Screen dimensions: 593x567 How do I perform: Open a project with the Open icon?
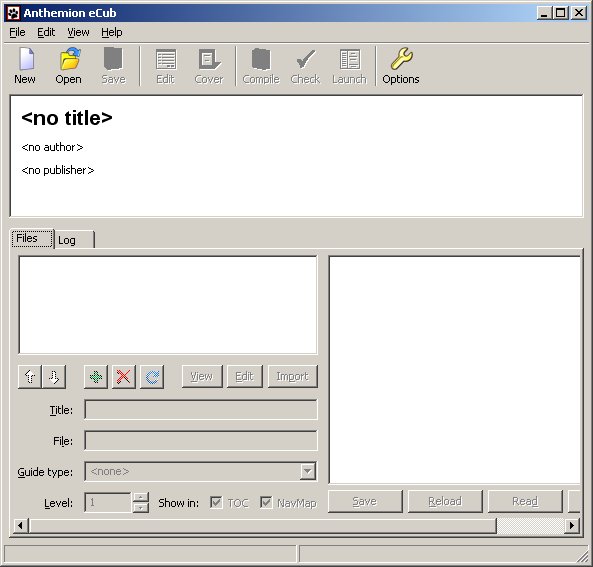pyautogui.click(x=68, y=66)
